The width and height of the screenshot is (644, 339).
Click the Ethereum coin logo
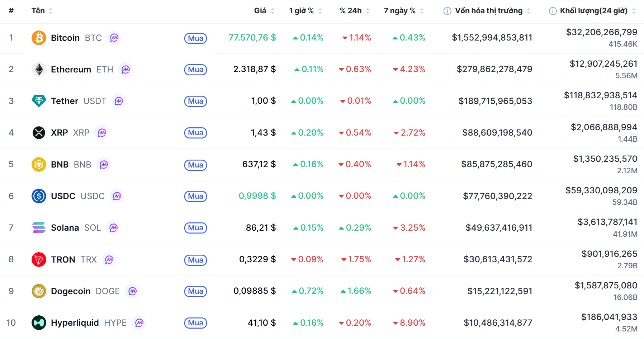point(39,69)
